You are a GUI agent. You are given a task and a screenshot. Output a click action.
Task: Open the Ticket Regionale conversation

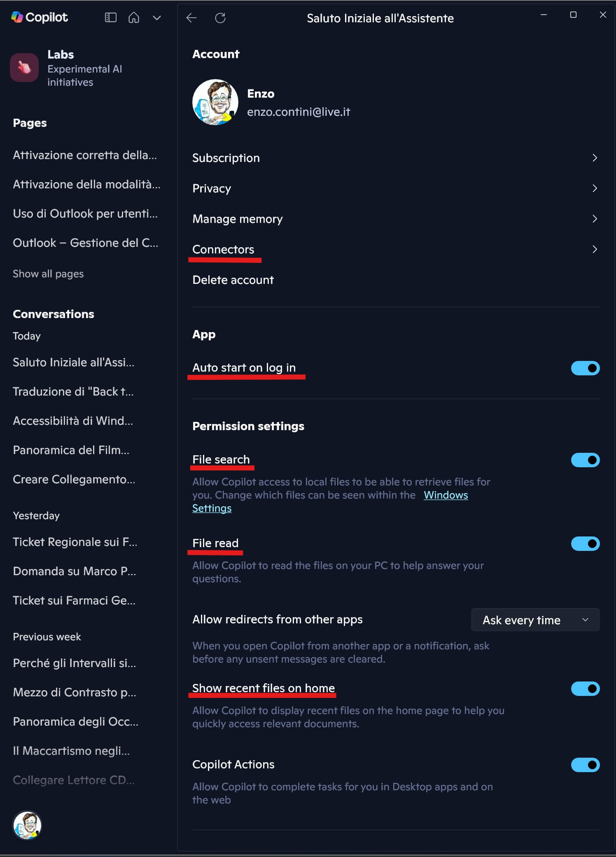[75, 542]
